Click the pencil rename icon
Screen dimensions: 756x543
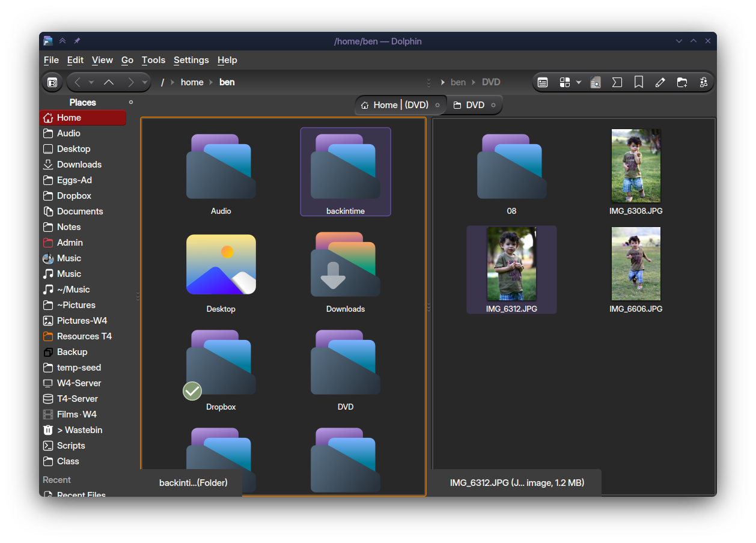(x=660, y=82)
